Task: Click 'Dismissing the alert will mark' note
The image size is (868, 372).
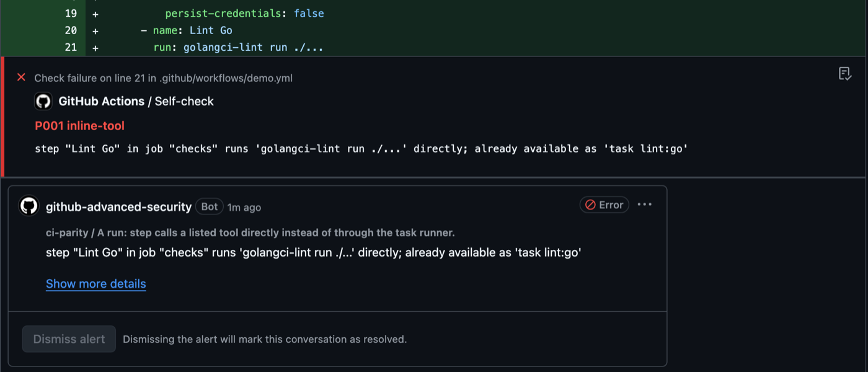Action: pos(265,339)
